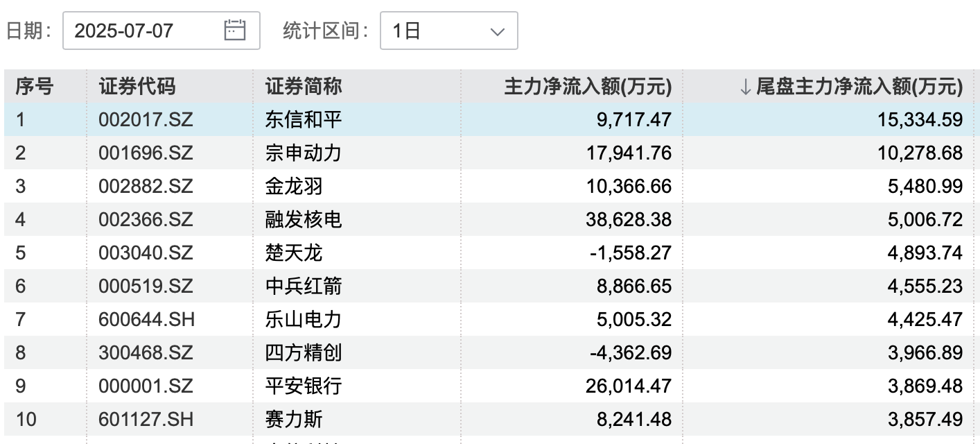This screenshot has height=444, width=980.
Task: Click the value 10,278.68
Action: click(x=920, y=153)
